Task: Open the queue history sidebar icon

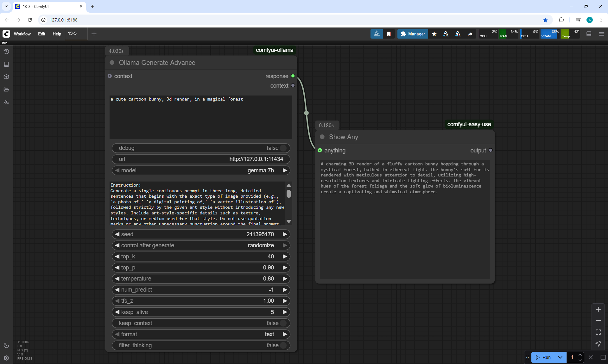Action: click(6, 52)
